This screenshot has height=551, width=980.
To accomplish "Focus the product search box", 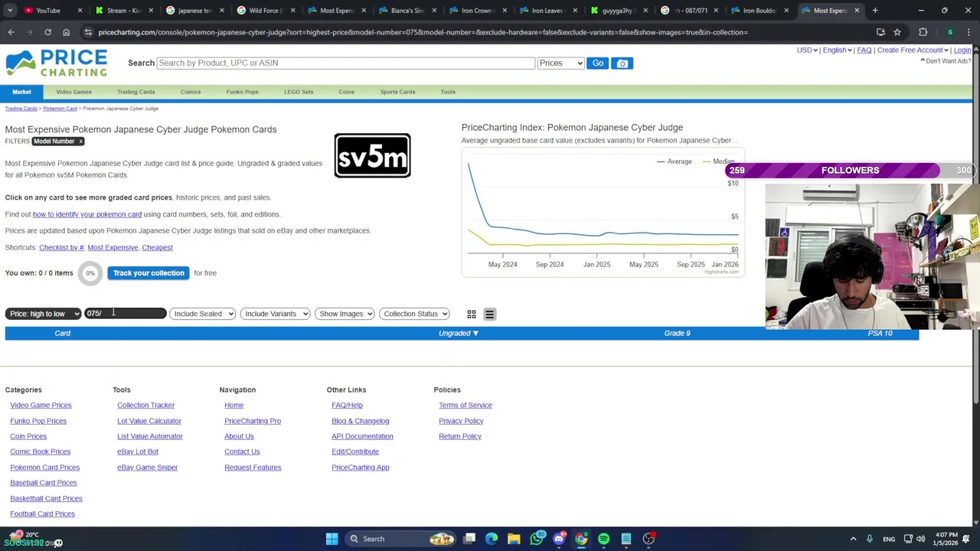I will tap(345, 63).
